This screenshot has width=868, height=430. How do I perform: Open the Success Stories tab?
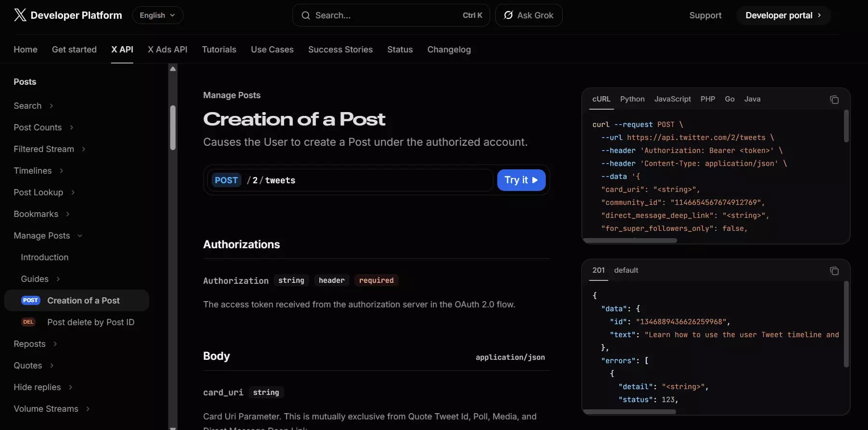(340, 50)
